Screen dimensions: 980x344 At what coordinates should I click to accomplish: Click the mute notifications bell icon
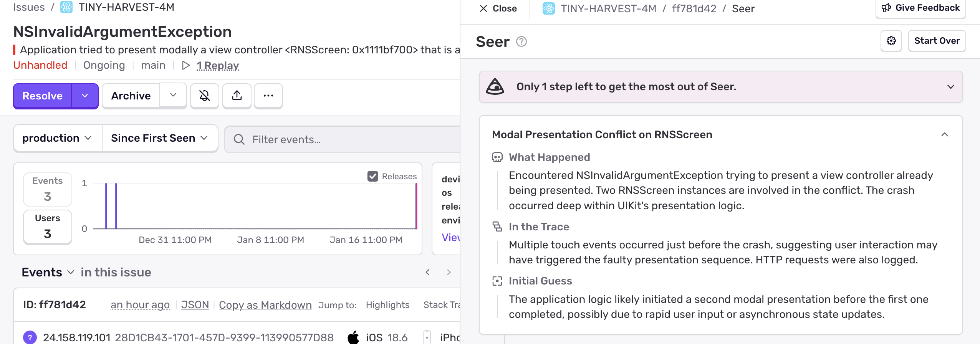pyautogui.click(x=205, y=96)
